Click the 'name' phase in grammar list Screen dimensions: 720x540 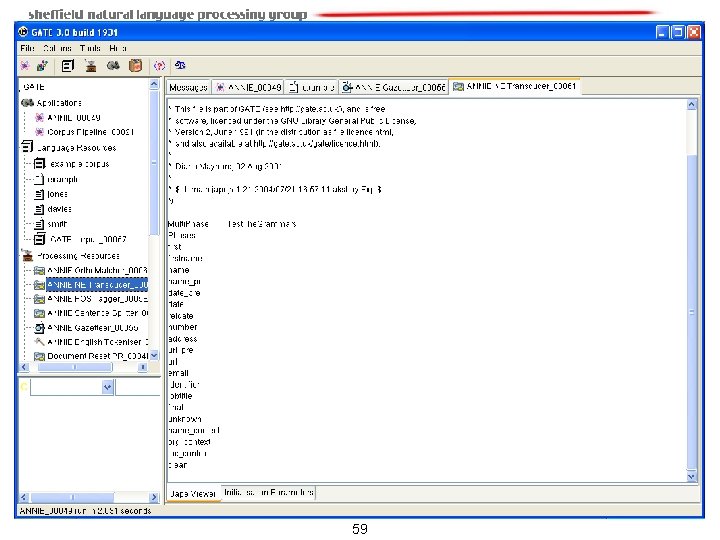point(179,270)
